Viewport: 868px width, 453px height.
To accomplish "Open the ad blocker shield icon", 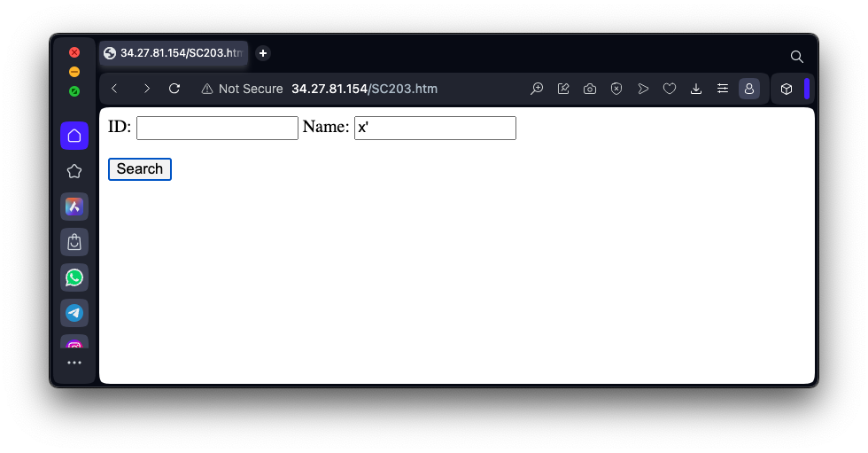I will click(x=616, y=89).
